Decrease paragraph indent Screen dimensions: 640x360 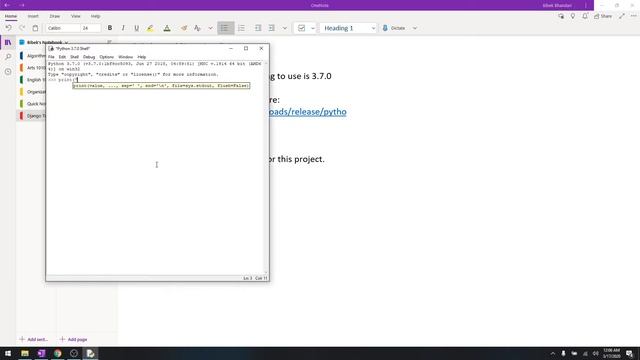pos(258,28)
